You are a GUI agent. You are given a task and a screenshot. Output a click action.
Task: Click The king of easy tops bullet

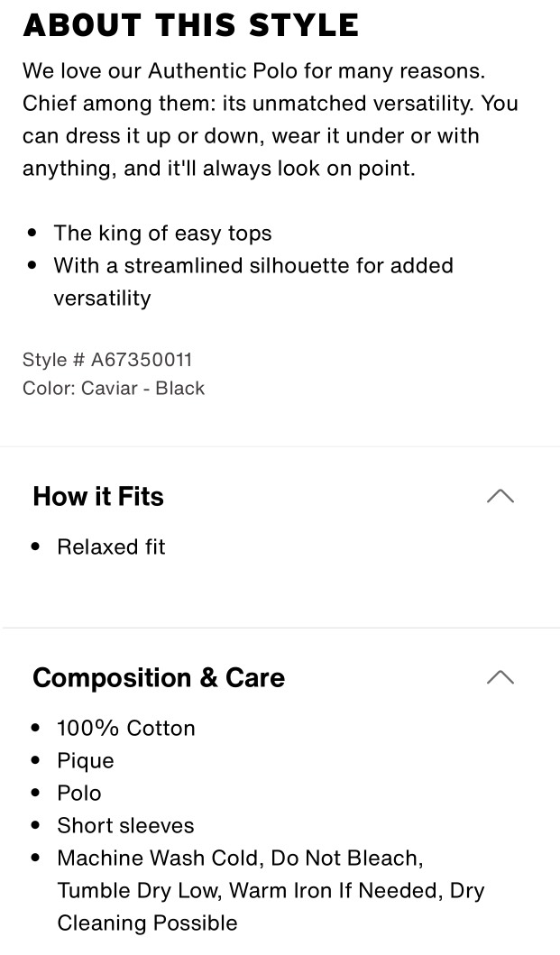click(x=162, y=234)
